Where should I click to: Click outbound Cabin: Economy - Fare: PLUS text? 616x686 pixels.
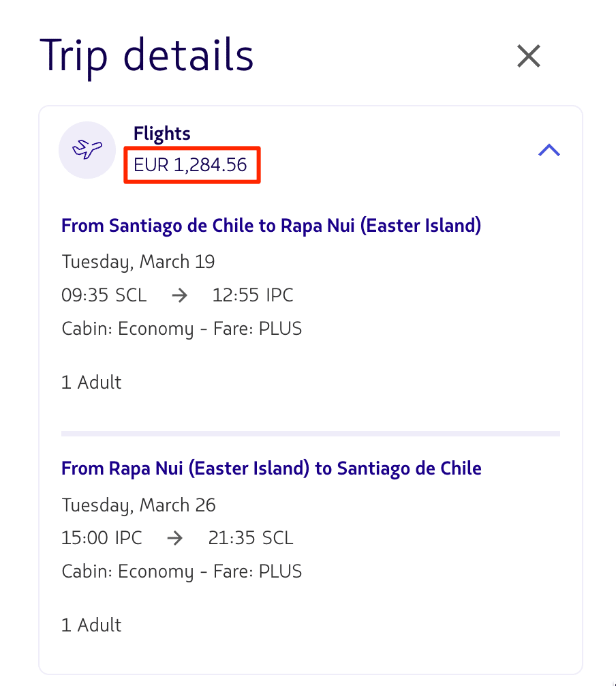[182, 329]
